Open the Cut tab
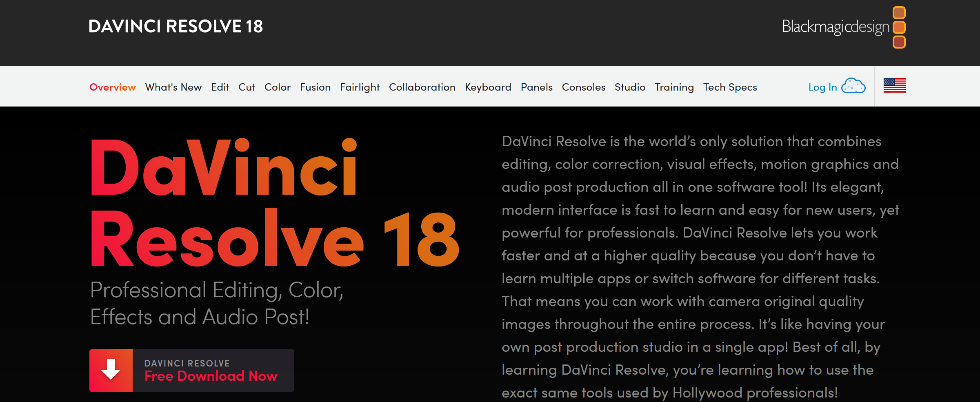980x402 pixels. pos(247,87)
